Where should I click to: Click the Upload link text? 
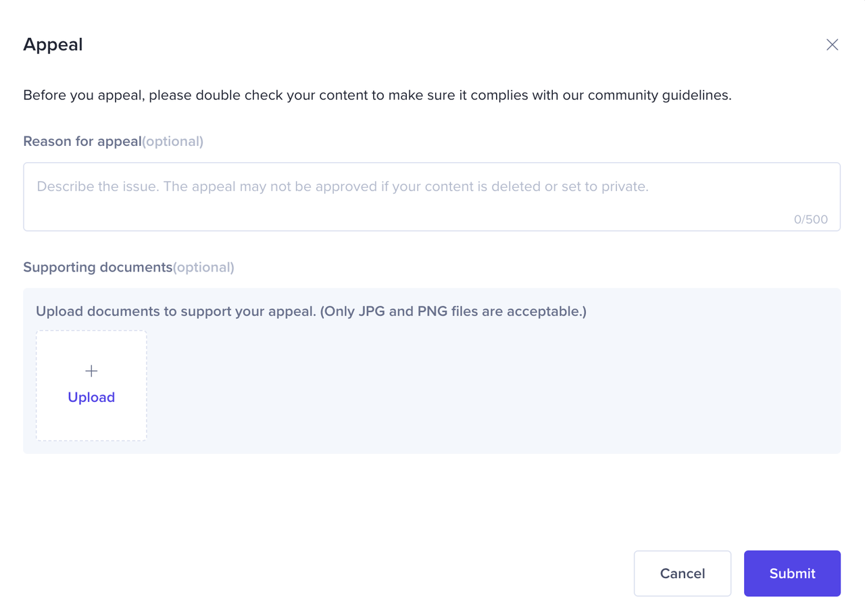click(x=91, y=397)
